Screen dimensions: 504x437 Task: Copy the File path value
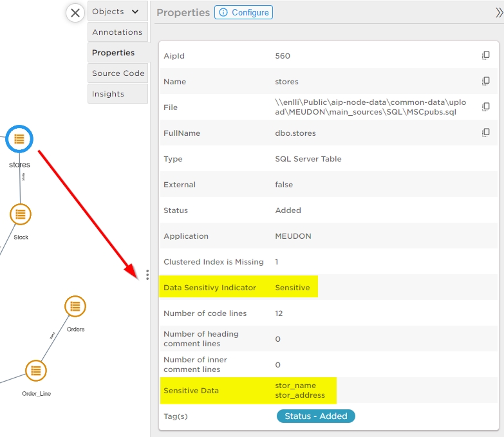[x=486, y=107]
